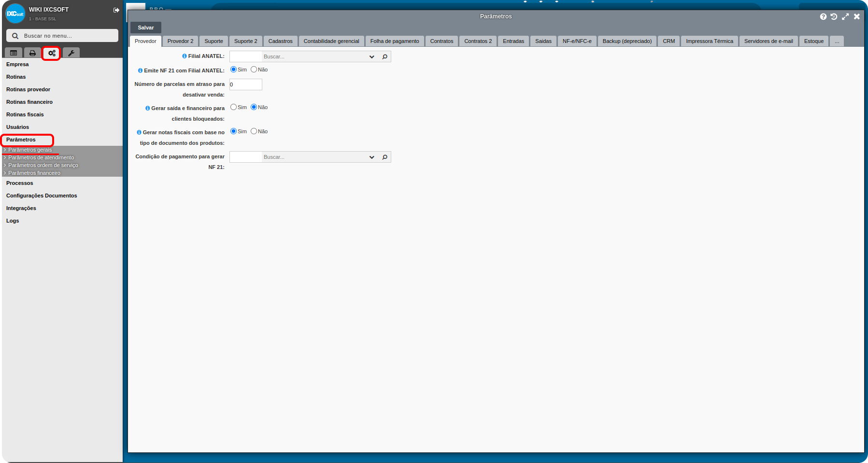Select Sim for Gerar saída e financeiro
Screen dimensions: 868x463
click(x=233, y=107)
